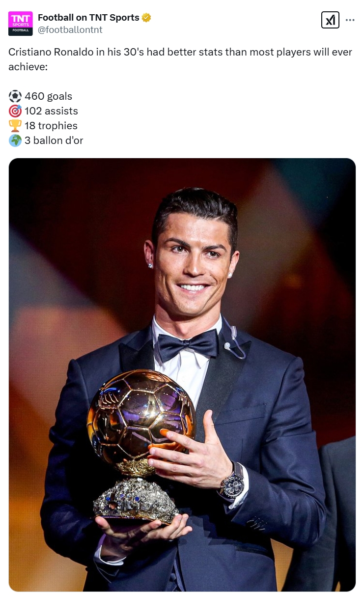Open the Ronaldo photo in full view
Viewport: 364px width, 595px height.
pos(182,374)
